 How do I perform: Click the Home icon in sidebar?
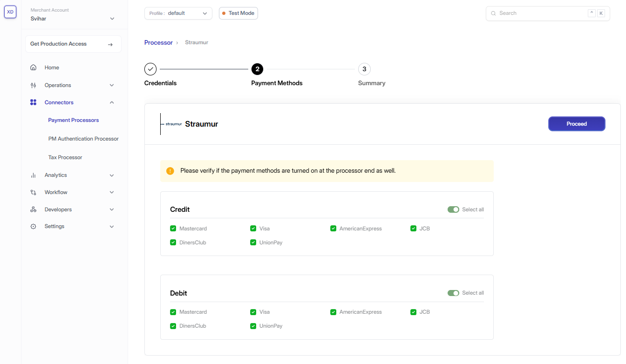pos(33,67)
